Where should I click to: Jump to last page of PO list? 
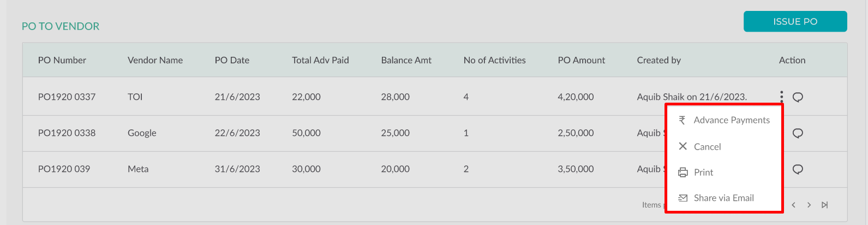click(x=825, y=205)
